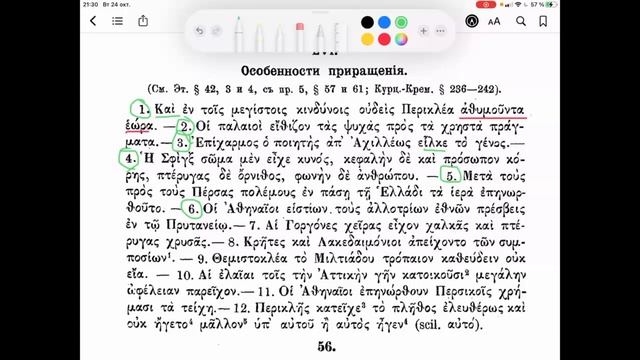640x360 pixels.
Task: Open the rainbow color wheel picker
Action: 401,39
